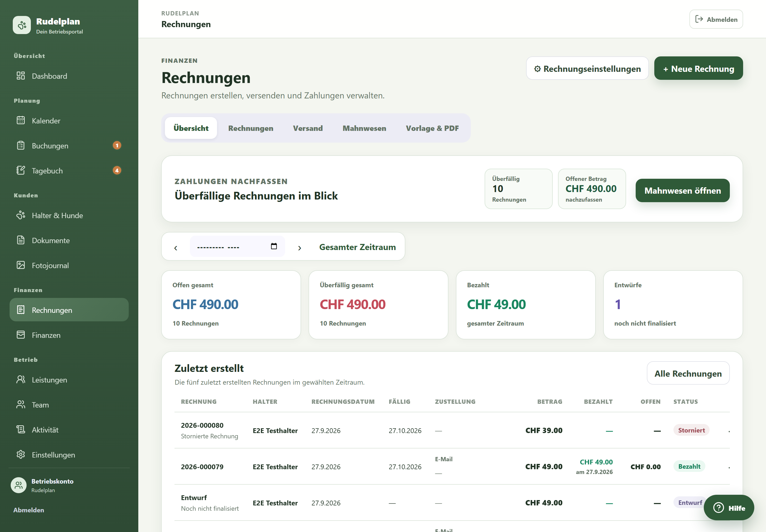Click the Entwürfe card showing 1

click(x=673, y=305)
